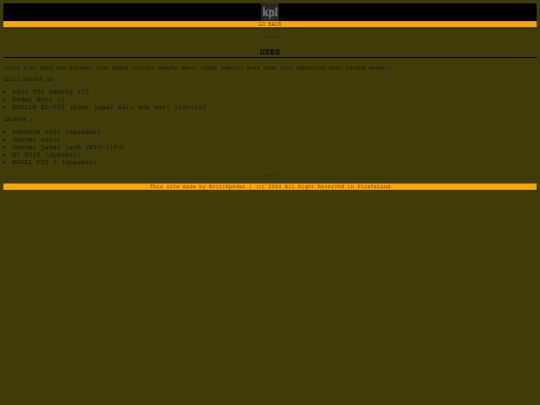Click the 'DAILY DRIVER GW :' label
540x405 pixels.
pyautogui.click(x=31, y=79)
